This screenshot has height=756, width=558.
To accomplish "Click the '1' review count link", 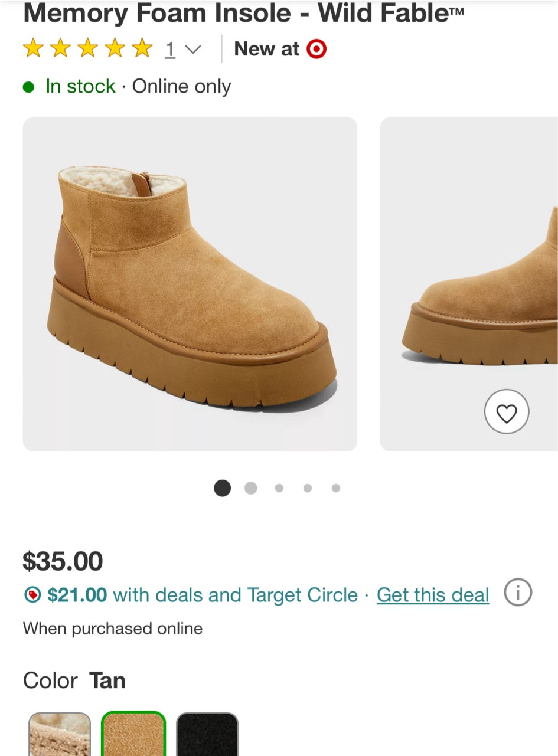I will pos(170,49).
